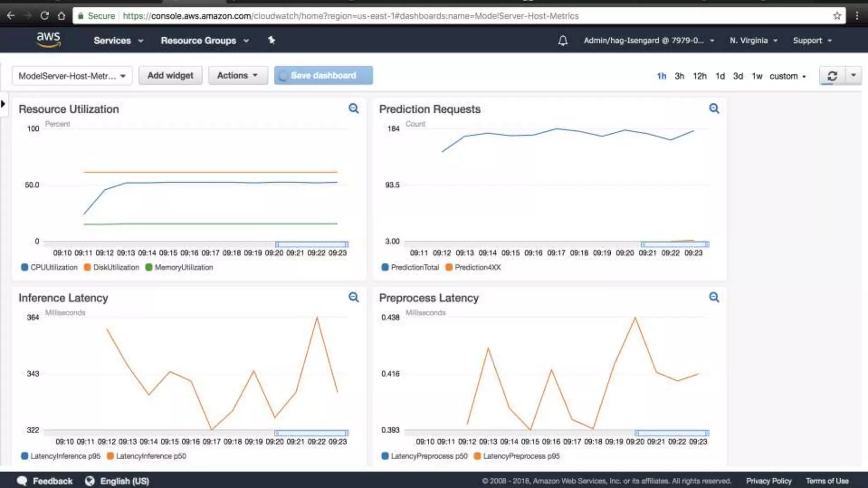Click the Prediction Requests magnifier icon
Viewport: 868px width, 488px height.
714,108
